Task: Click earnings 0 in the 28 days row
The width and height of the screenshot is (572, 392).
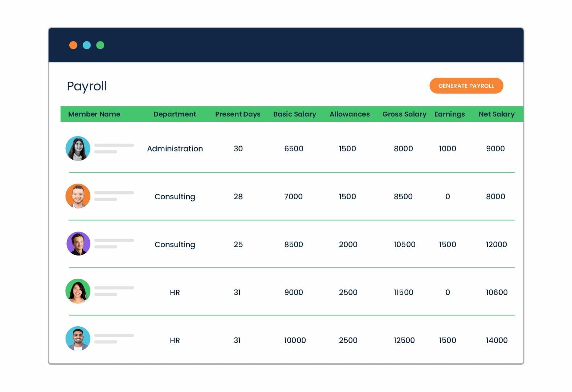Action: [x=448, y=196]
